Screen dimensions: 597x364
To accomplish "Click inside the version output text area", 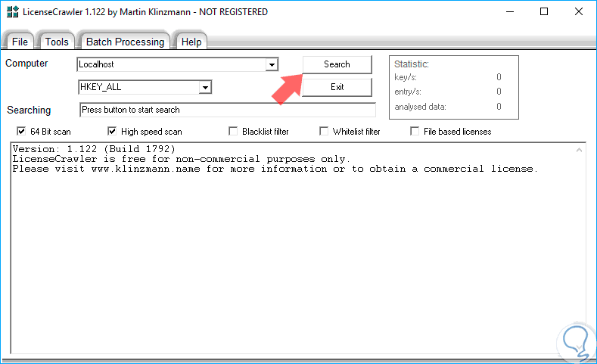I will (292, 248).
